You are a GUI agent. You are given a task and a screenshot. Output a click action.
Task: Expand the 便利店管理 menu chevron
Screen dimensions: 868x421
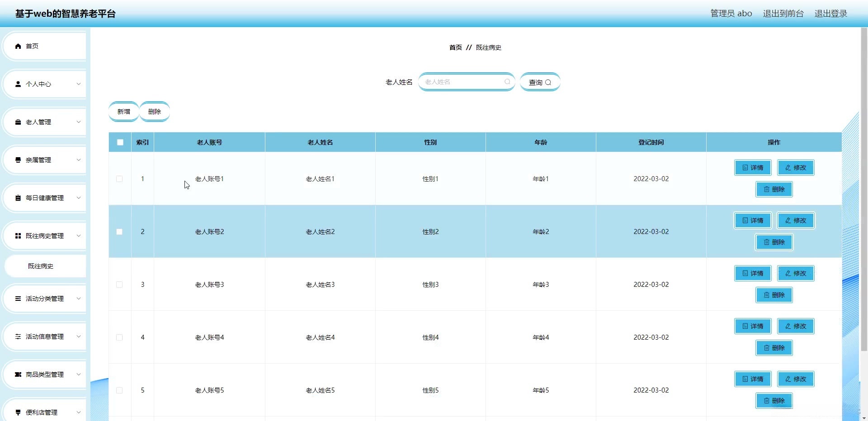click(78, 412)
